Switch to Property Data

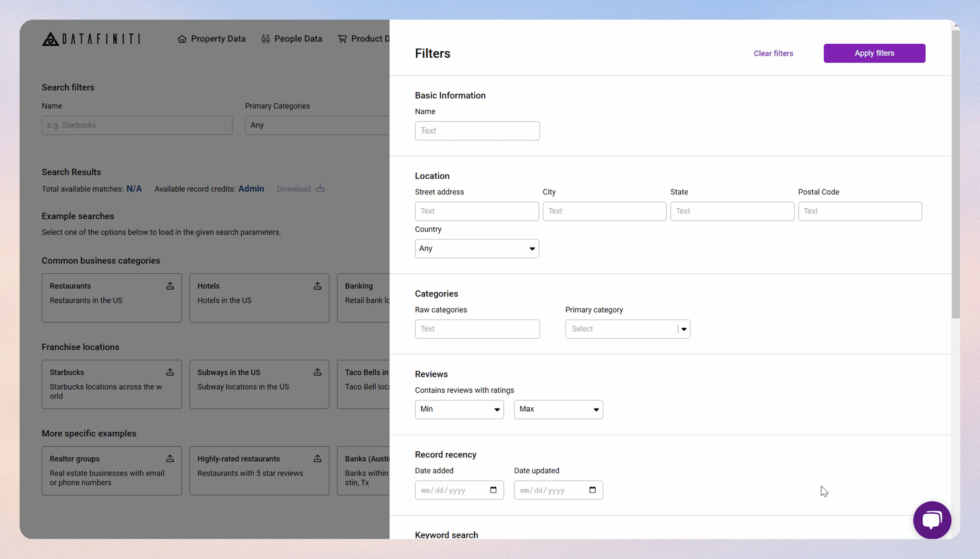pyautogui.click(x=212, y=38)
